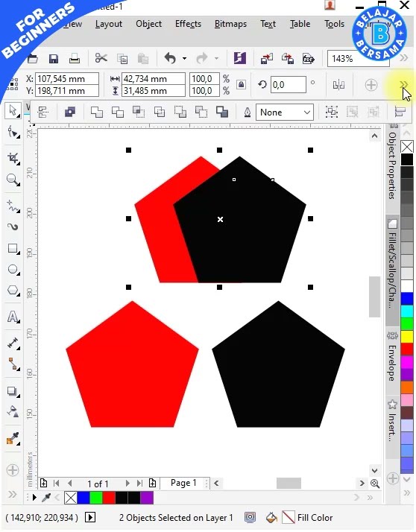Pick the no-color X swatch in palette
This screenshot has width=416, height=532.
pyautogui.click(x=407, y=147)
